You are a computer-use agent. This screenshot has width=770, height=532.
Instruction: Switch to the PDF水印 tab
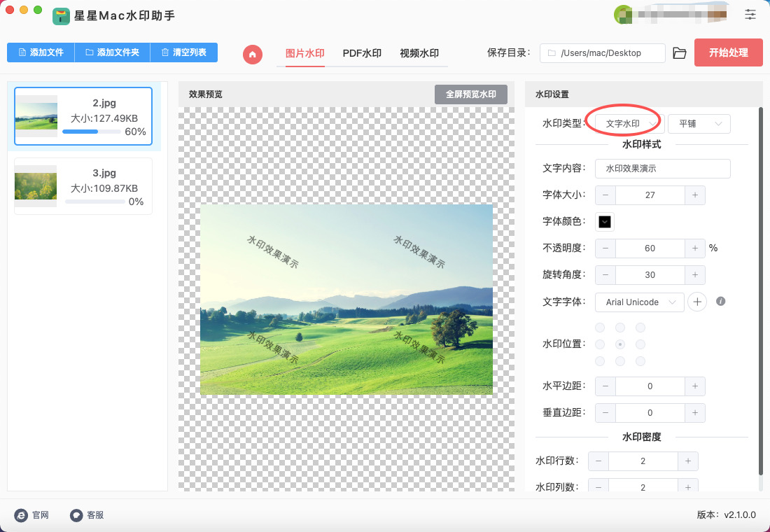click(362, 53)
